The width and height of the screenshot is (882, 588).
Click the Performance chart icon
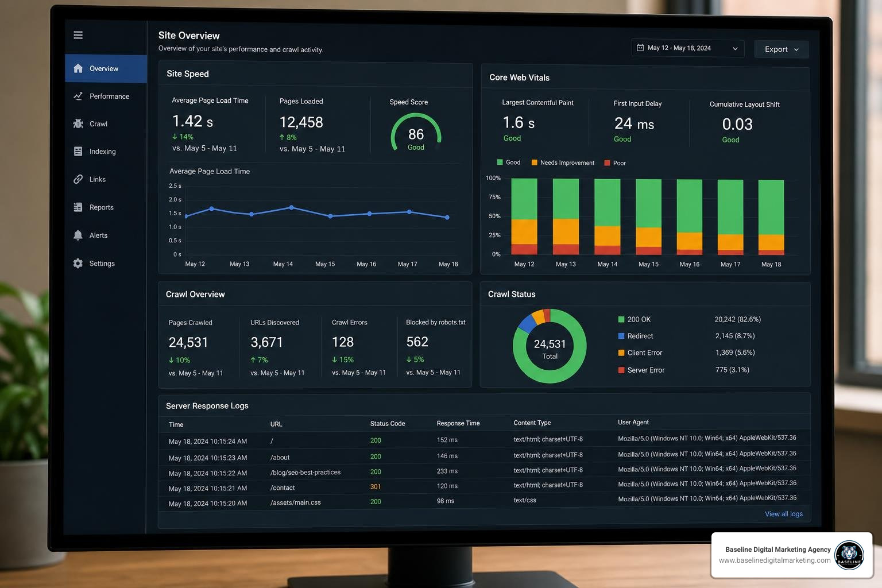tap(78, 96)
